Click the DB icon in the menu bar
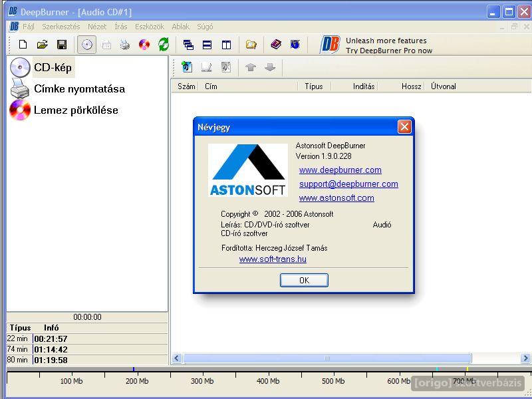The image size is (532, 399). 14,27
